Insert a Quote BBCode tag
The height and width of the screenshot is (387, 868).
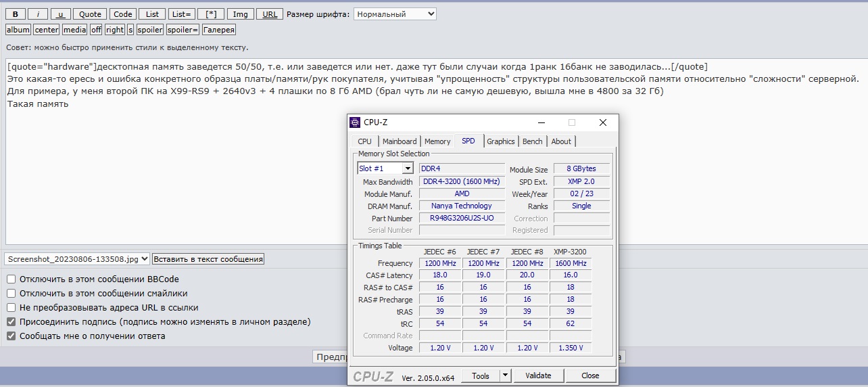tap(90, 14)
